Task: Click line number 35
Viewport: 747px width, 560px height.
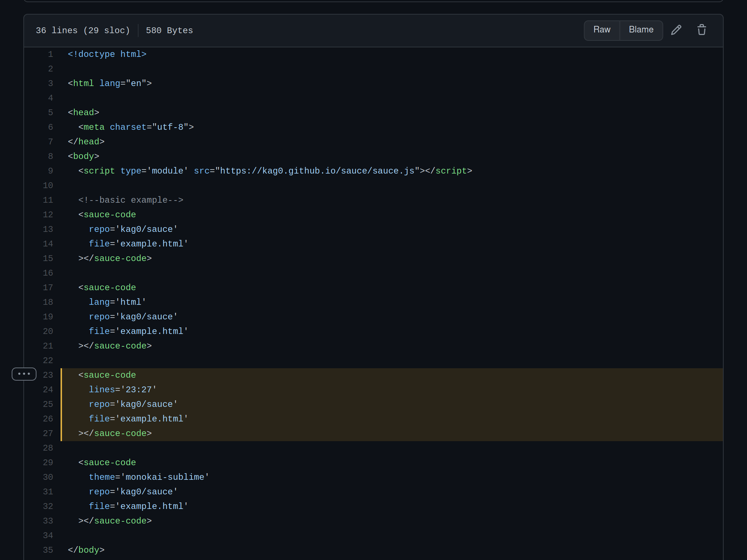Action: (x=48, y=550)
